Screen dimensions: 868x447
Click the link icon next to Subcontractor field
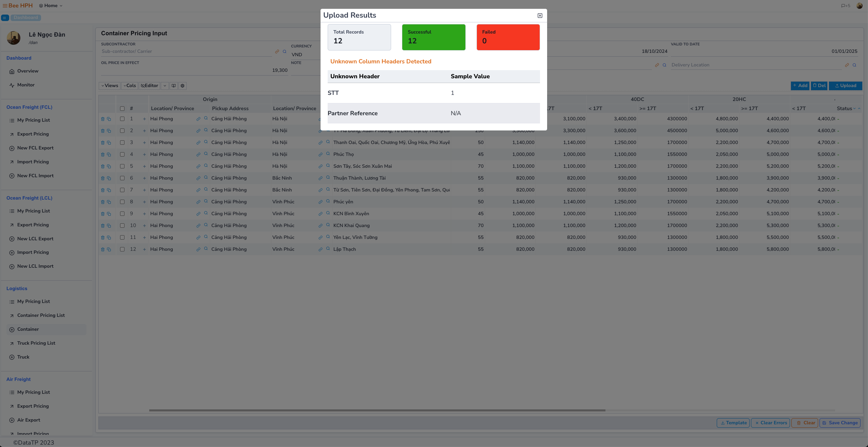(276, 52)
